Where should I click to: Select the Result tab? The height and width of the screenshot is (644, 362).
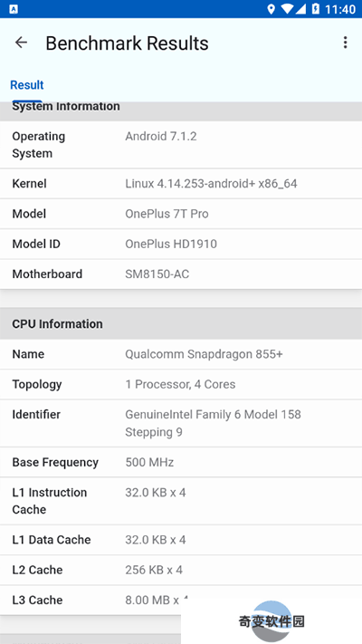pos(26,85)
